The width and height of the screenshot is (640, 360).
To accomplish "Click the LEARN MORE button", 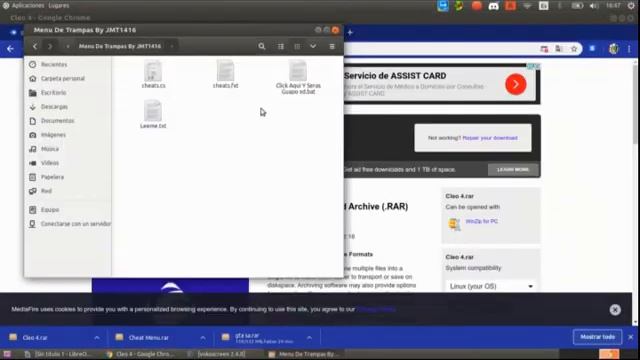I will click(513, 170).
